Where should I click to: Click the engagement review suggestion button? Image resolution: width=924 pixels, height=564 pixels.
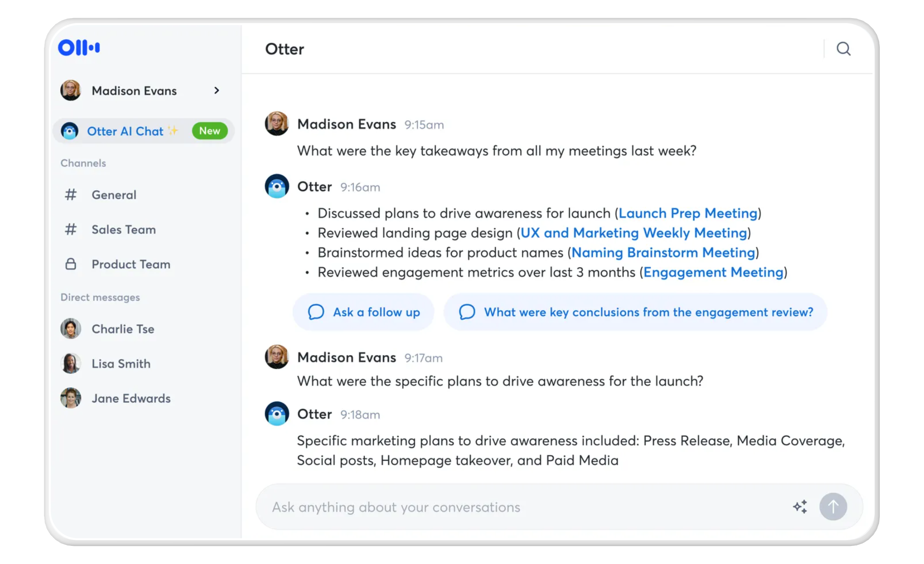pyautogui.click(x=636, y=312)
